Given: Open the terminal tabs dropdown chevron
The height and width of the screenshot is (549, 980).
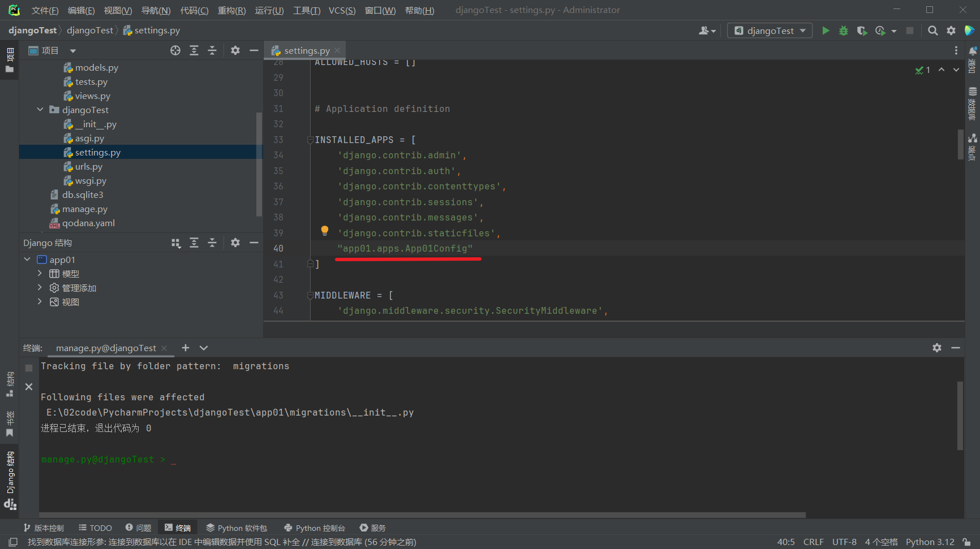Looking at the screenshot, I should [204, 348].
